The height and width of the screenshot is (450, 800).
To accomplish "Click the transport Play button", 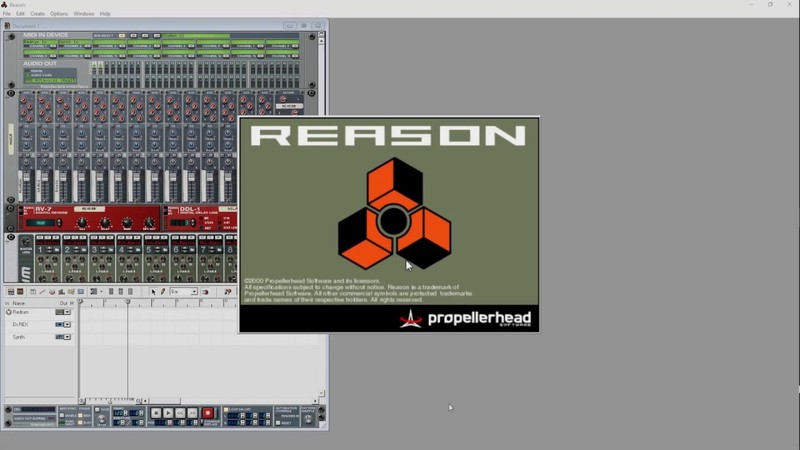I will [168, 413].
